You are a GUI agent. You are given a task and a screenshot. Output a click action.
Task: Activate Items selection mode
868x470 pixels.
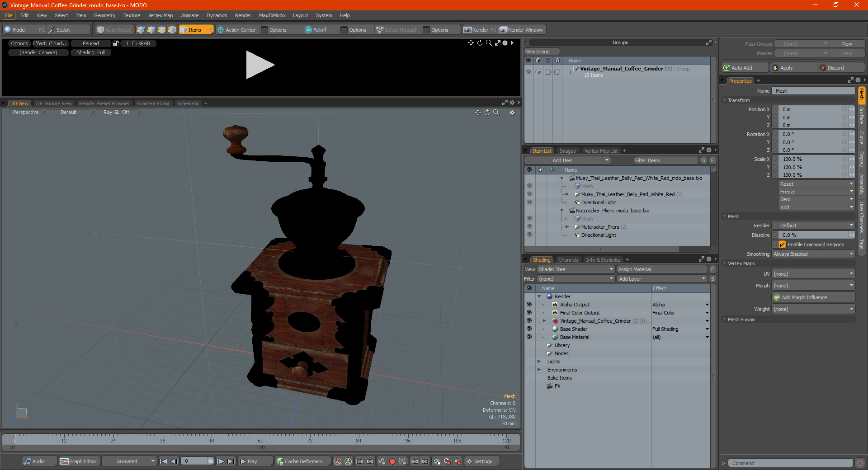(x=196, y=30)
